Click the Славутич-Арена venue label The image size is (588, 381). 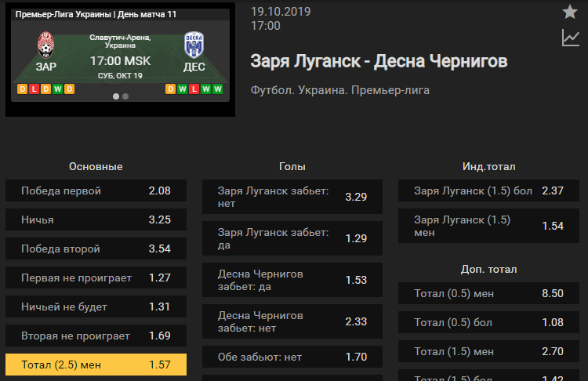pyautogui.click(x=120, y=42)
